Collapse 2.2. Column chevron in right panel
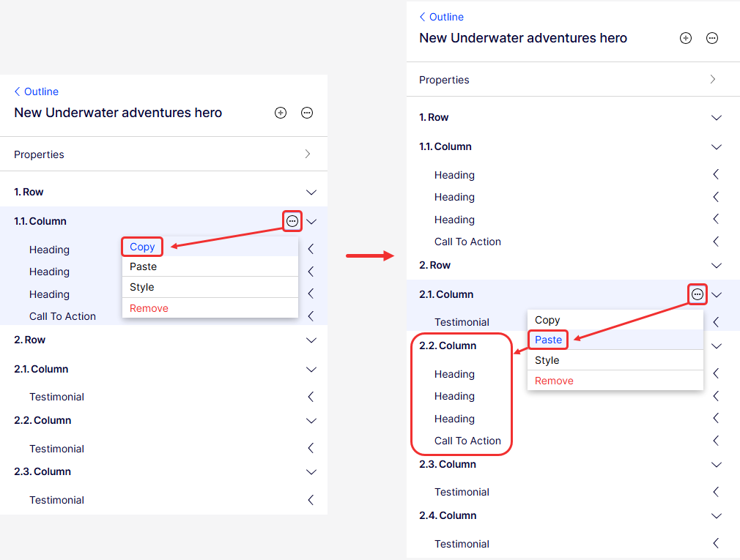 (x=717, y=346)
